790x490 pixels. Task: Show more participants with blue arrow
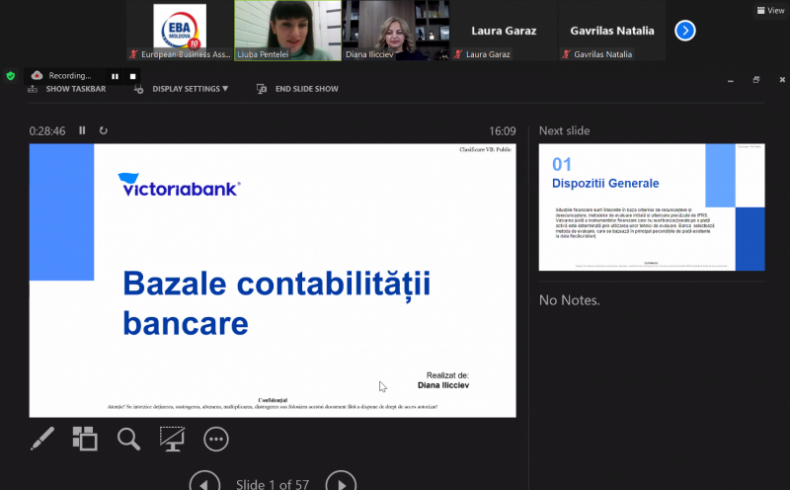point(685,31)
